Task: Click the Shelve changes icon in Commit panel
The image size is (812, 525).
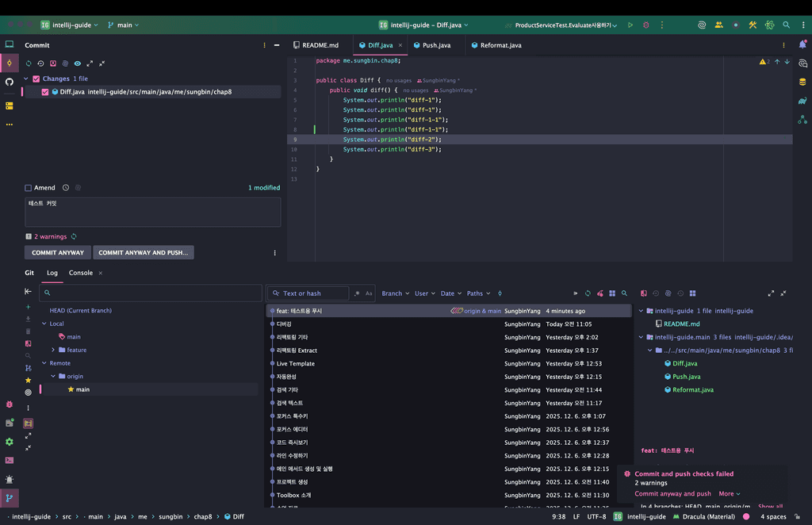Action: (53, 63)
